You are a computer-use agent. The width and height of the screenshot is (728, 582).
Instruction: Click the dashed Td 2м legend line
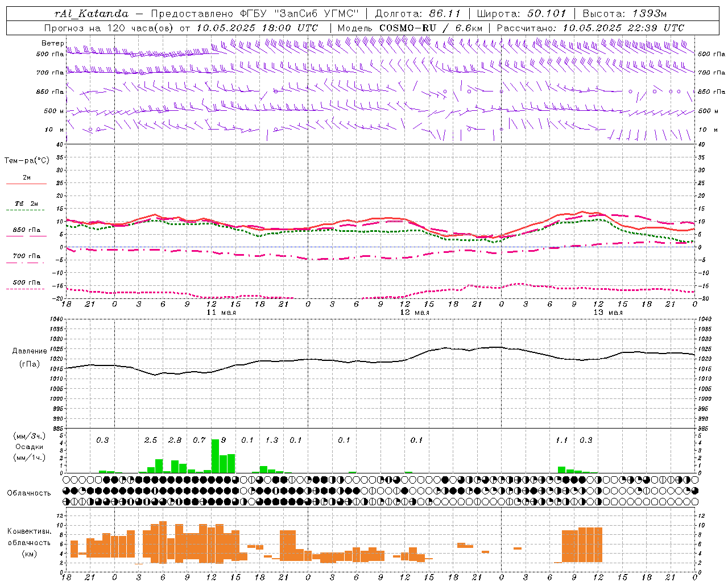pyautogui.click(x=26, y=210)
